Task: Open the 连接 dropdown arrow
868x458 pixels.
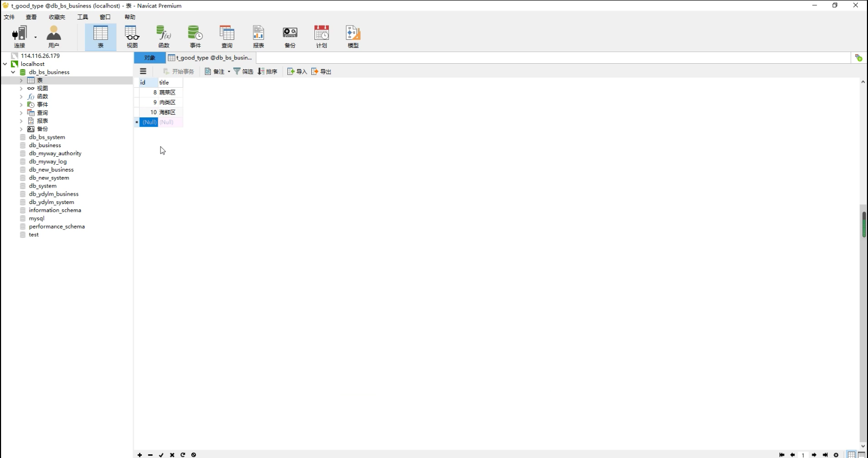Action: 36,37
